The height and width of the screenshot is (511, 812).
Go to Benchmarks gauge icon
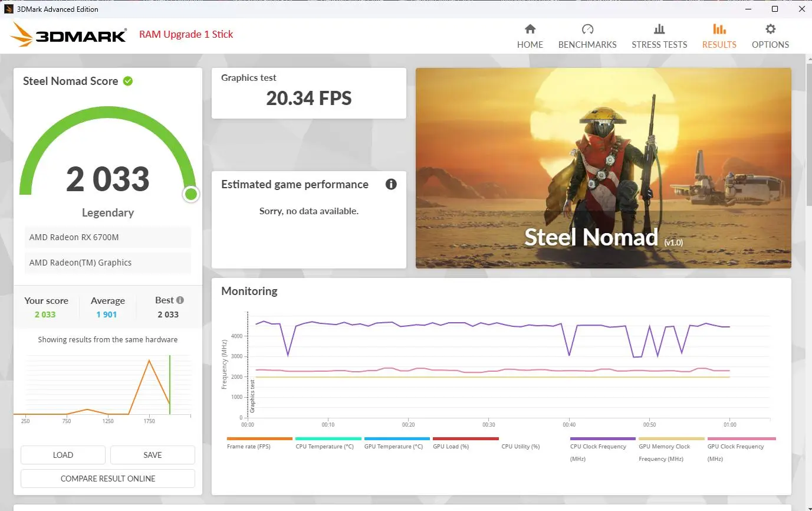tap(587, 30)
